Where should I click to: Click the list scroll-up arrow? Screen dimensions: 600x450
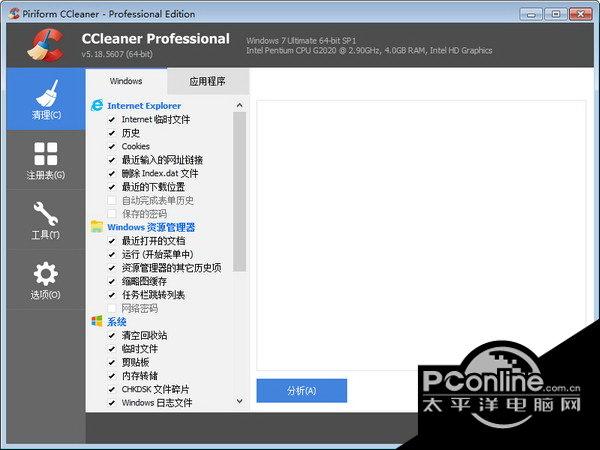point(240,105)
